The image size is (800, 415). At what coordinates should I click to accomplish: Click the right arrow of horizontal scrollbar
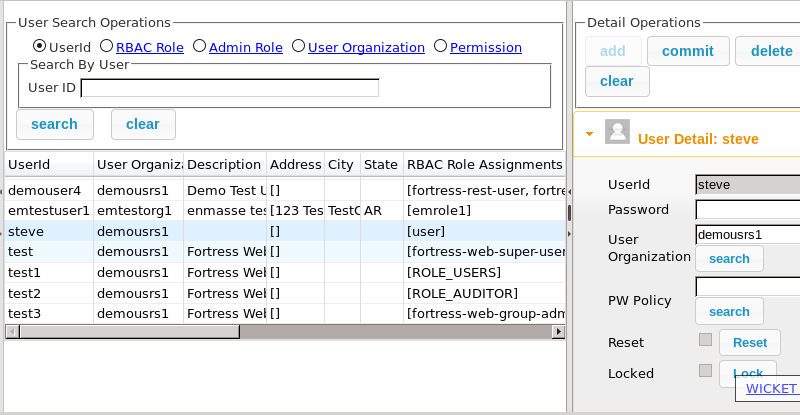559,332
